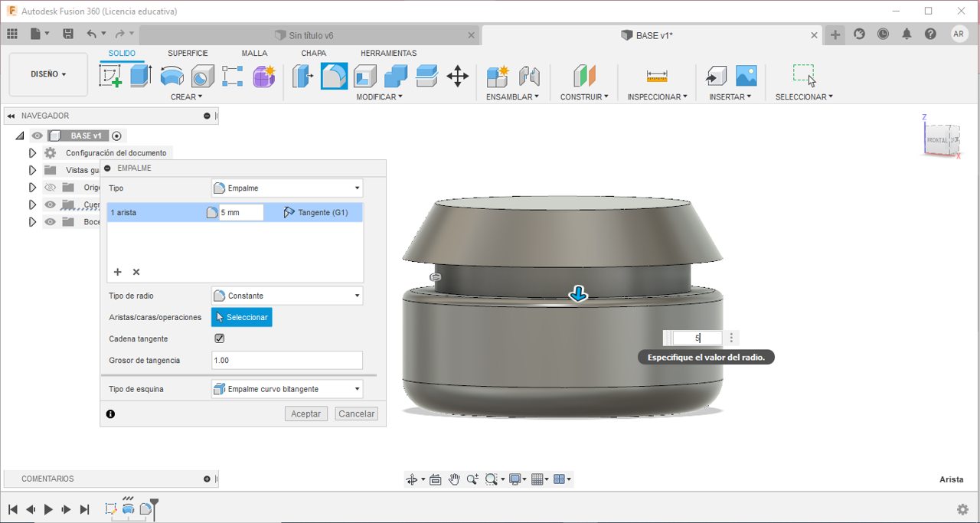Select the Create Form purple icon
Viewport: 980px width, 523px height.
coord(264,76)
